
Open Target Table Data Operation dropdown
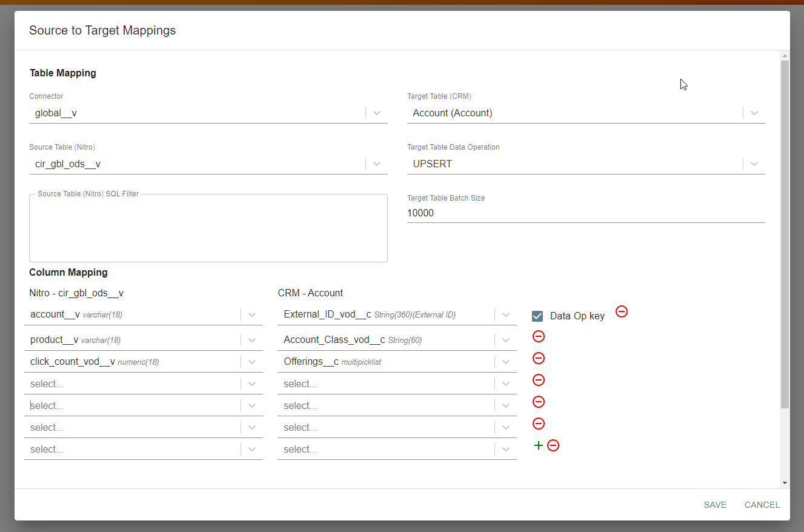click(x=754, y=164)
